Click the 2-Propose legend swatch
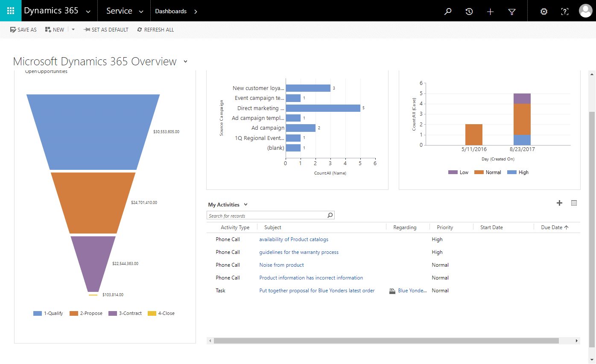The width and height of the screenshot is (596, 364). (x=74, y=313)
